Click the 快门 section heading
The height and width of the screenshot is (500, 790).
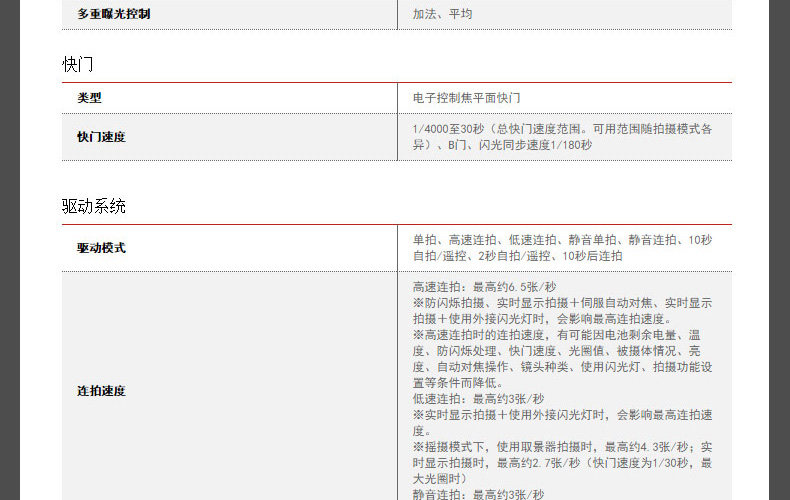[x=78, y=65]
